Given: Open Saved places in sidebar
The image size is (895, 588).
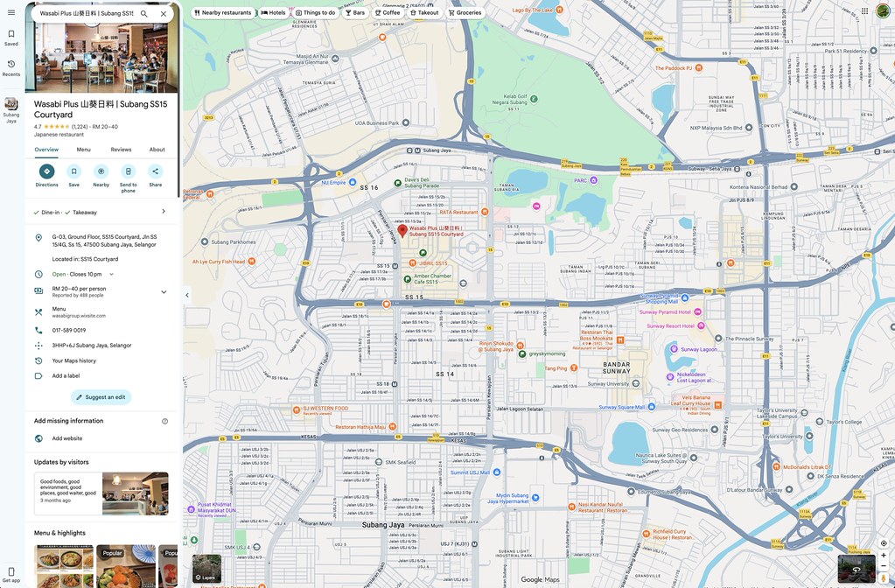Looking at the screenshot, I should point(11,38).
